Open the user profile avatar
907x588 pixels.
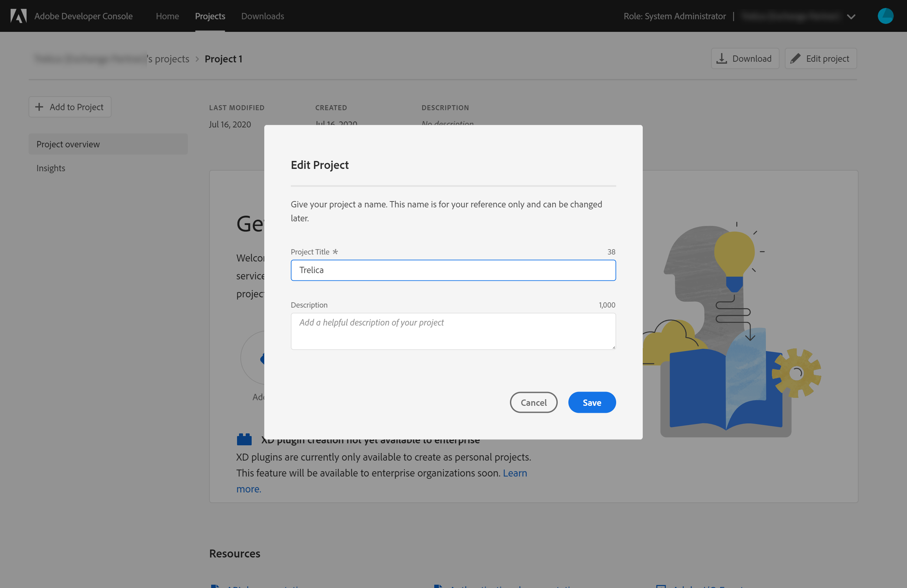pyautogui.click(x=885, y=16)
